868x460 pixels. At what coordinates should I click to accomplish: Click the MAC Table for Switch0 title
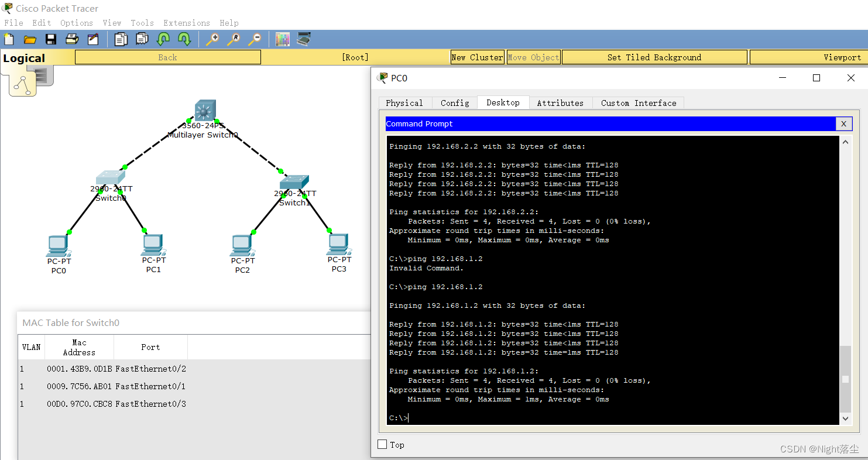[71, 322]
